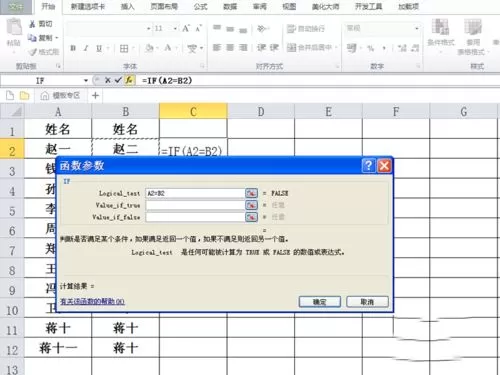The image size is (500, 375).
Task: Expand the Alignment (对齐方式) dialog launcher
Action: click(337, 66)
